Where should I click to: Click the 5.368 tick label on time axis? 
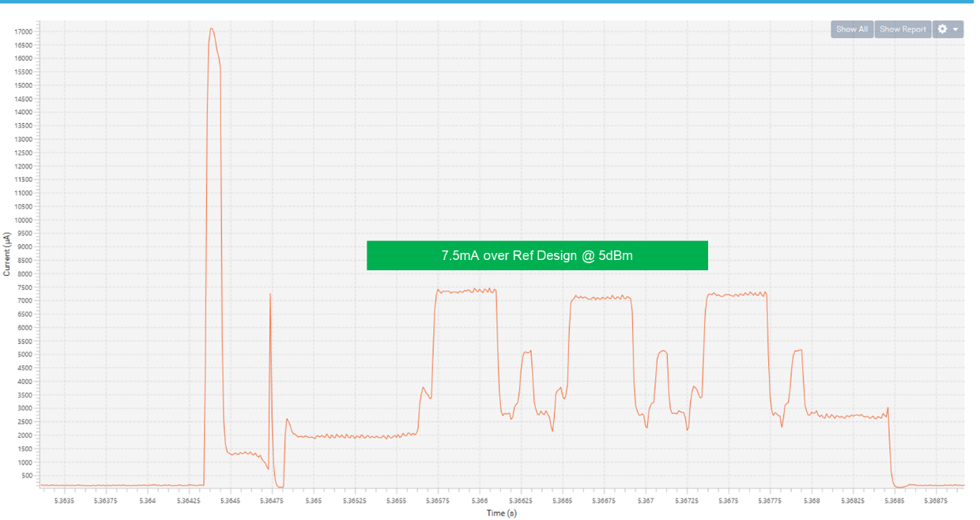pyautogui.click(x=812, y=501)
